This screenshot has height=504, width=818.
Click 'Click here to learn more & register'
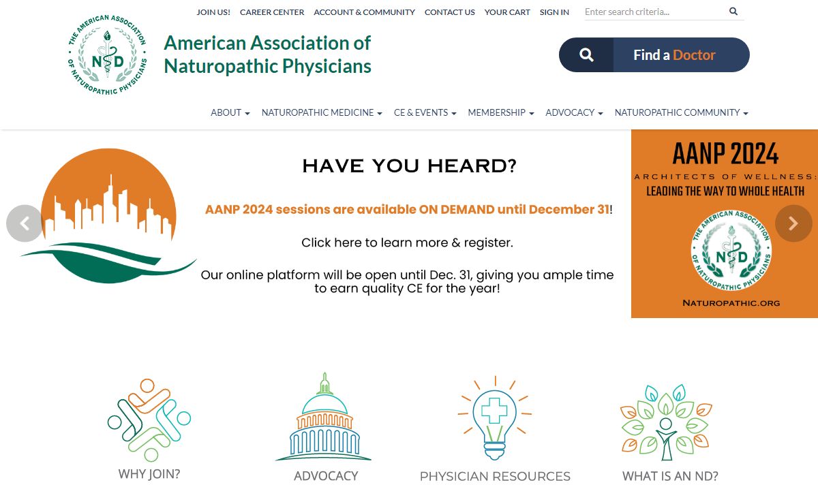[x=408, y=242]
